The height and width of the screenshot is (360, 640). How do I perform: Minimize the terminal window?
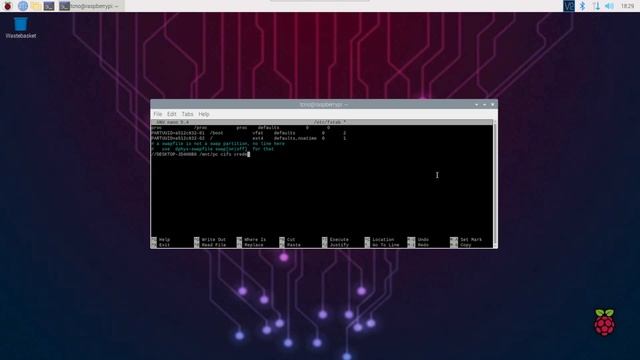[x=476, y=104]
